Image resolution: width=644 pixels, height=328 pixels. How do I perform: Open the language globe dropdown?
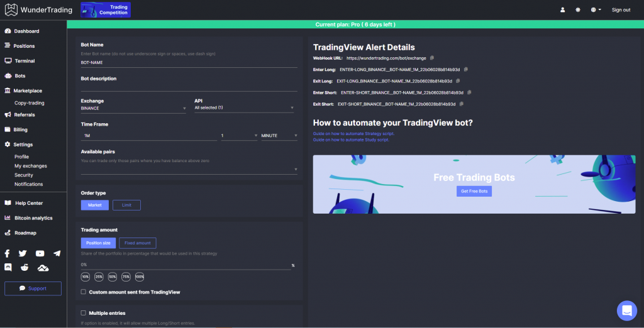pyautogui.click(x=596, y=10)
